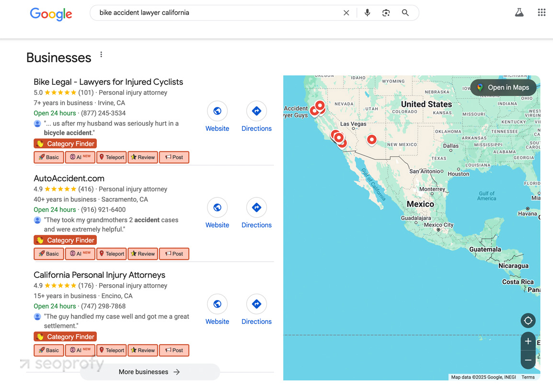The width and height of the screenshot is (553, 392).
Task: Click AutoAccident.com phone (916) 921-6400
Action: (104, 209)
